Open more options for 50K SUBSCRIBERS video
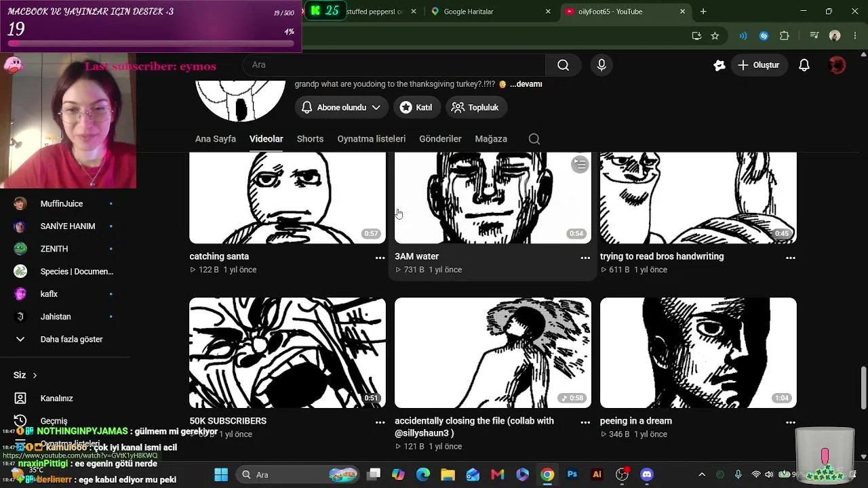 point(380,422)
